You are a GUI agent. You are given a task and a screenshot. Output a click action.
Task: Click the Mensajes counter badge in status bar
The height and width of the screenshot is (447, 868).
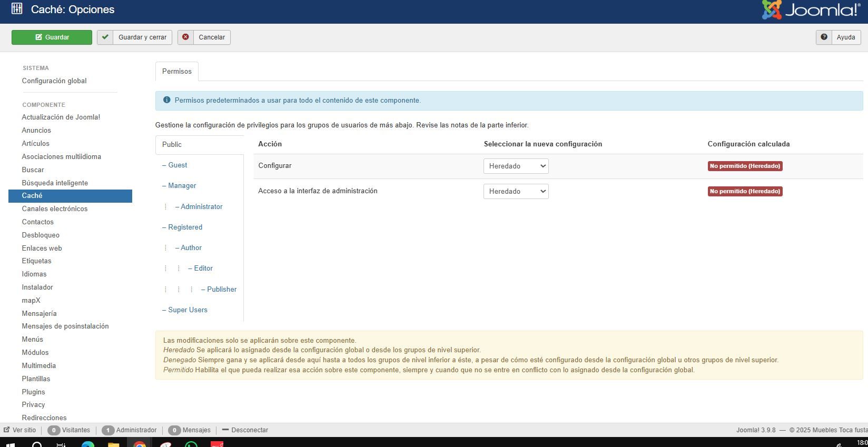[174, 430]
